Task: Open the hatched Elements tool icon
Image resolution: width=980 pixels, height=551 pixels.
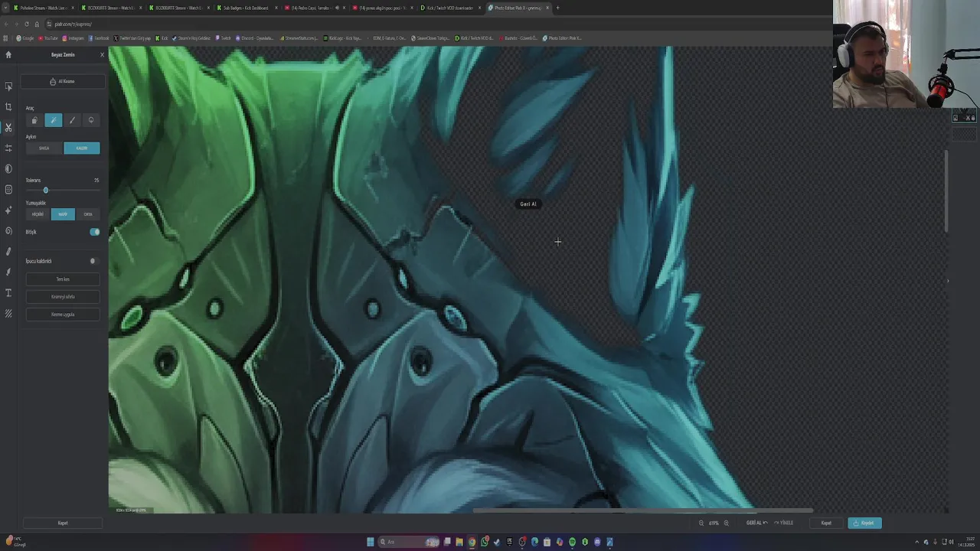Action: tap(8, 313)
